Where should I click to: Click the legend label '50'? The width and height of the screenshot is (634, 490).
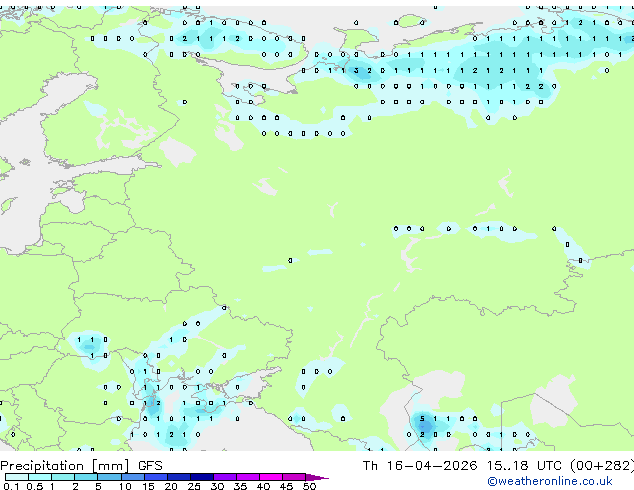pyautogui.click(x=309, y=486)
